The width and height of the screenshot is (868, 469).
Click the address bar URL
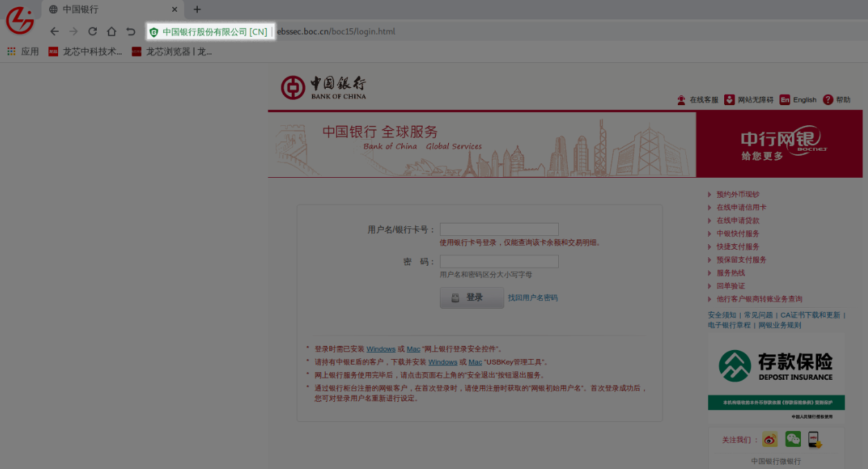click(x=336, y=32)
